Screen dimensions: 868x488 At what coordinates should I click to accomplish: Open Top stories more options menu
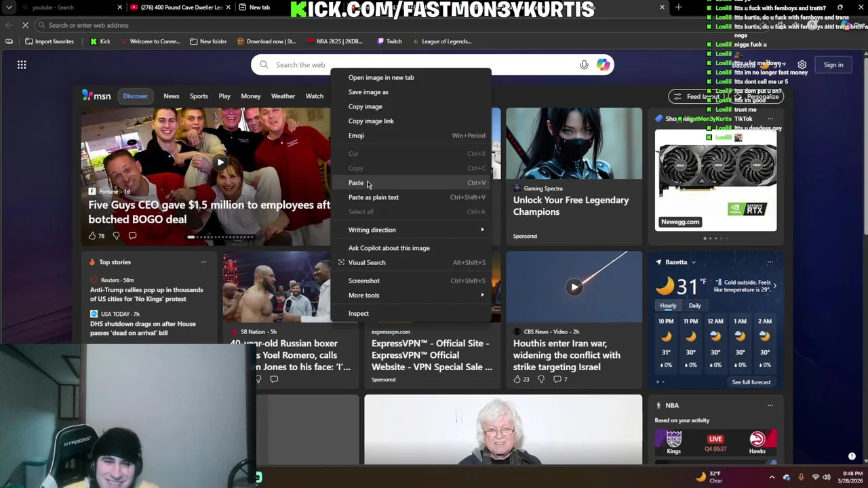203,262
